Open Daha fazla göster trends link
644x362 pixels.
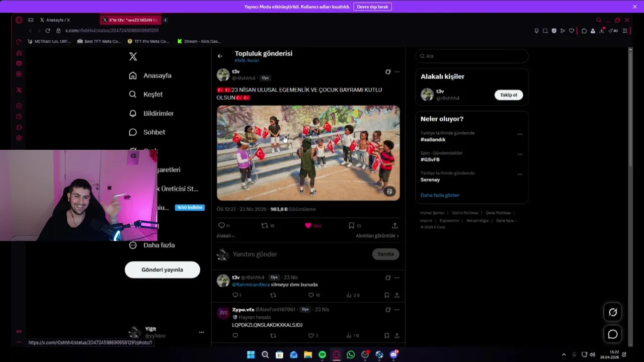pyautogui.click(x=440, y=195)
